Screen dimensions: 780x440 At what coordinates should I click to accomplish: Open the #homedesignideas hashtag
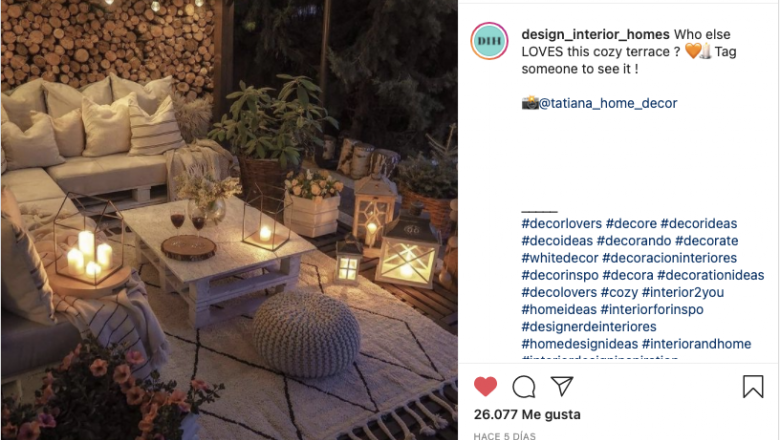pos(580,344)
